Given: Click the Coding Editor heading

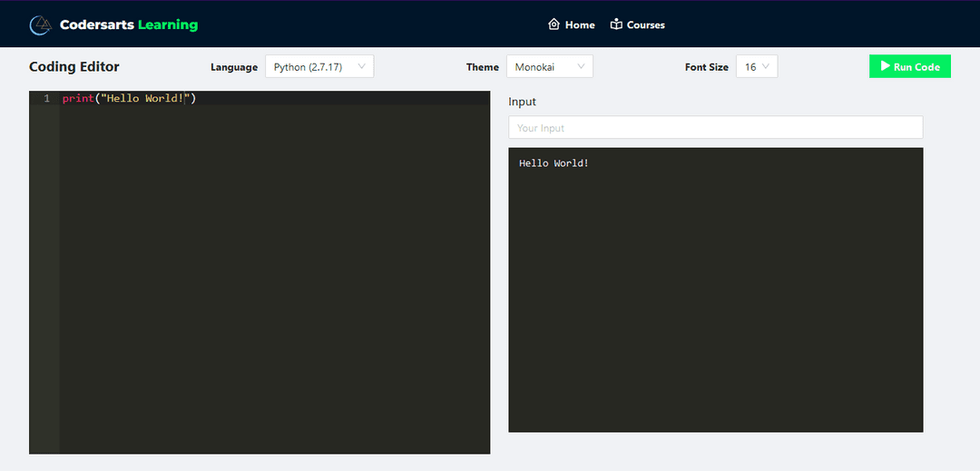Looking at the screenshot, I should coord(74,67).
